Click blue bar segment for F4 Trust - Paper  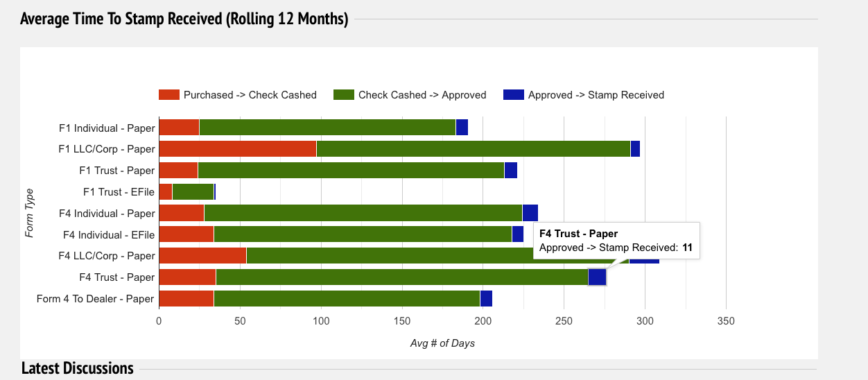[597, 277]
